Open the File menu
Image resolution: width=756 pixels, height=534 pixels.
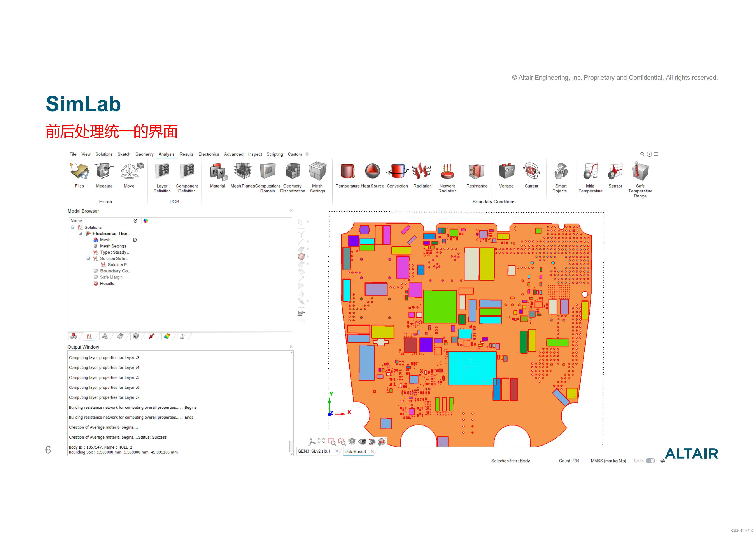[73, 154]
